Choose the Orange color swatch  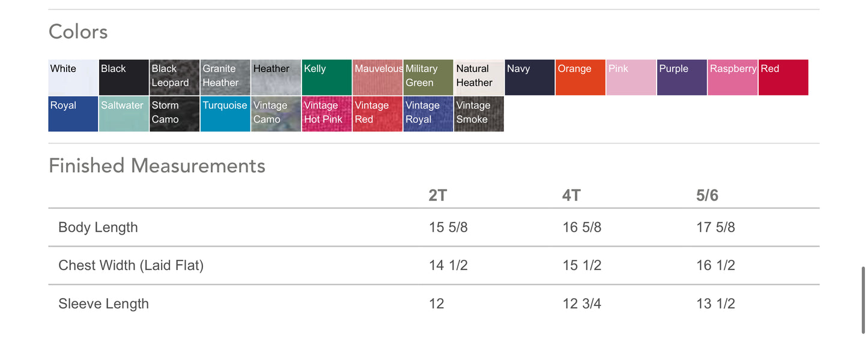click(x=580, y=77)
